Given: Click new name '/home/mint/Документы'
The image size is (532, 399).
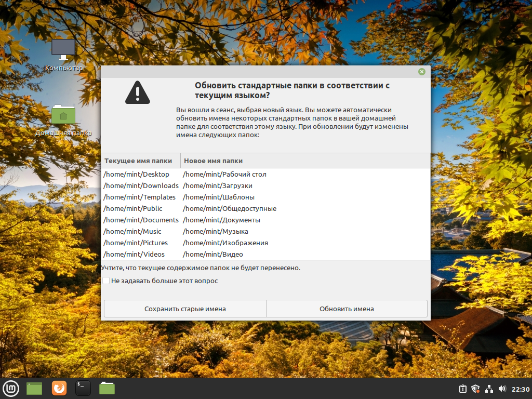Looking at the screenshot, I should pyautogui.click(x=221, y=220).
